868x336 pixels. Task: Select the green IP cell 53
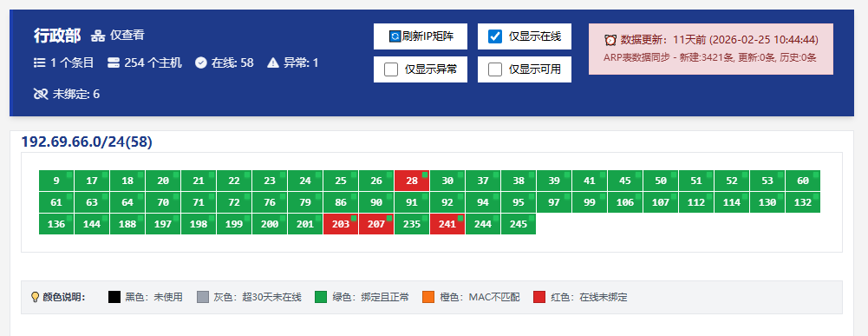coord(767,181)
